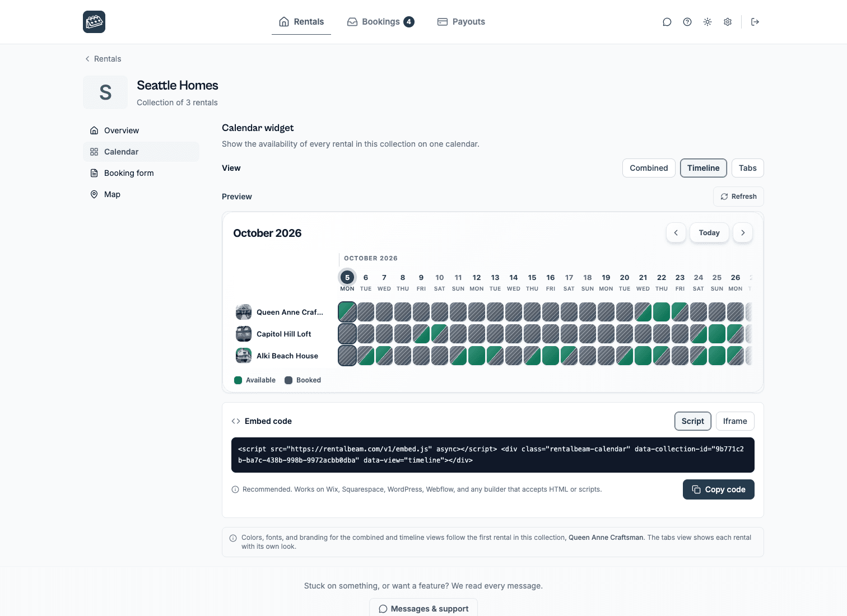
Task: Go to next month with right chevron
Action: pos(743,233)
